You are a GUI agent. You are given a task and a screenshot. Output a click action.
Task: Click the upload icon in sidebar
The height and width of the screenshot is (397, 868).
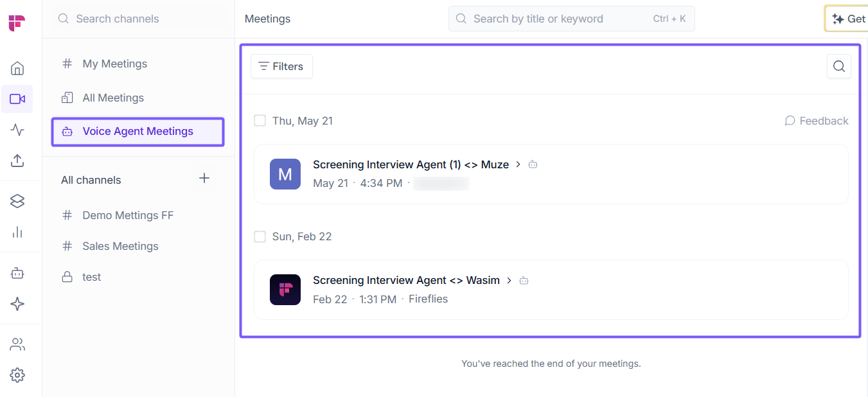(x=17, y=161)
